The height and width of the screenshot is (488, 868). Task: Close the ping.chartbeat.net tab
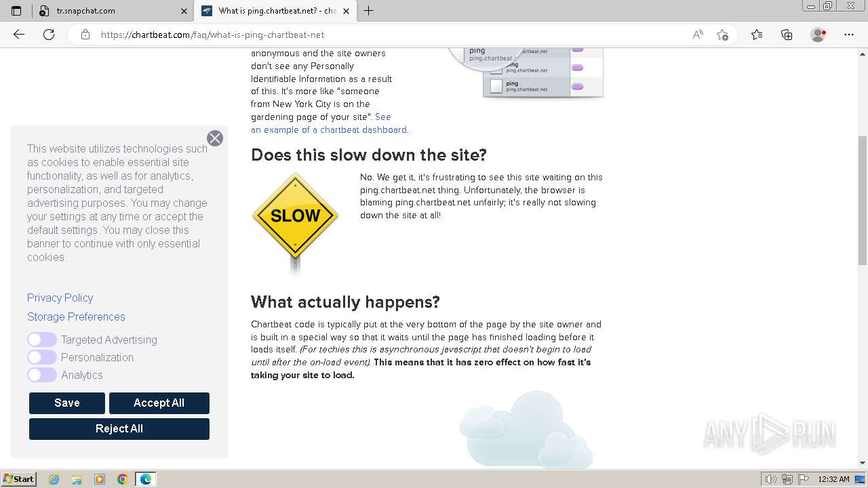[x=347, y=11]
